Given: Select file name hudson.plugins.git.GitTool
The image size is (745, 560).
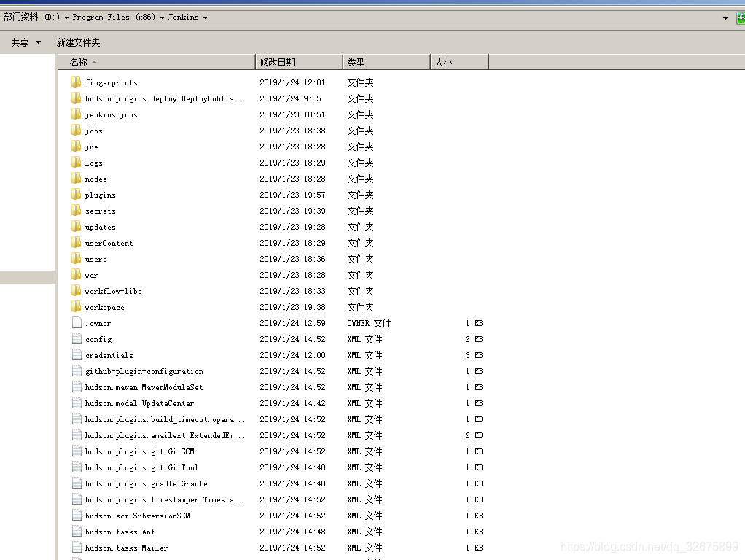Looking at the screenshot, I should (x=141, y=467).
